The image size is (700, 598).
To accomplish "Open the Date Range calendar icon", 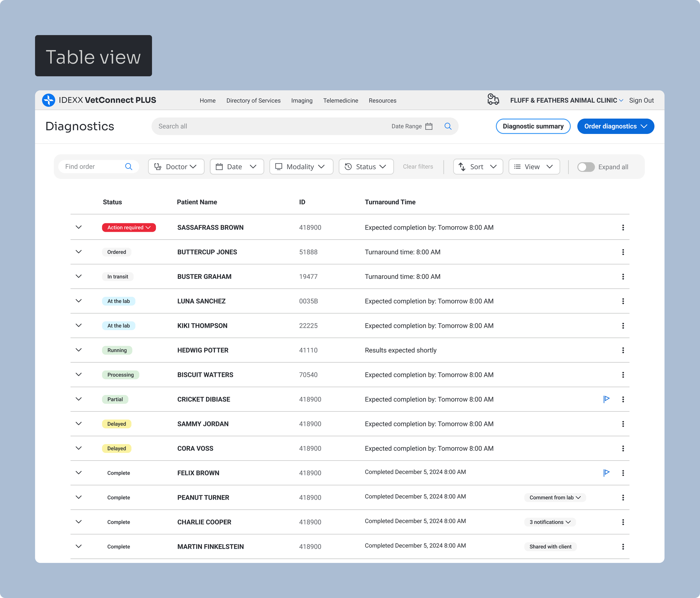I will click(429, 126).
